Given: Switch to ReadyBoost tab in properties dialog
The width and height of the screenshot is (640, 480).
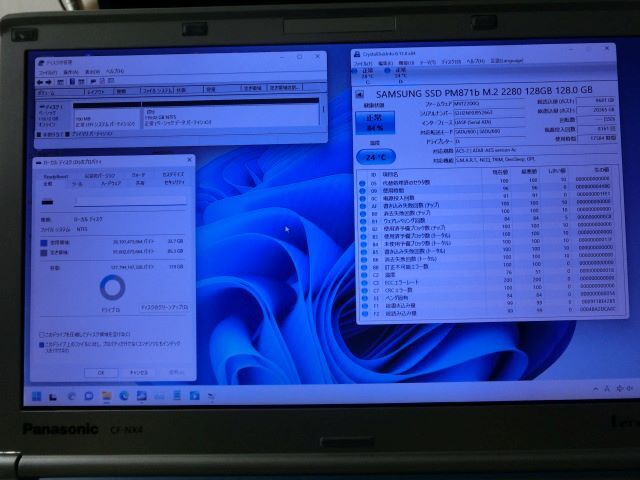Looking at the screenshot, I should click(x=56, y=176).
